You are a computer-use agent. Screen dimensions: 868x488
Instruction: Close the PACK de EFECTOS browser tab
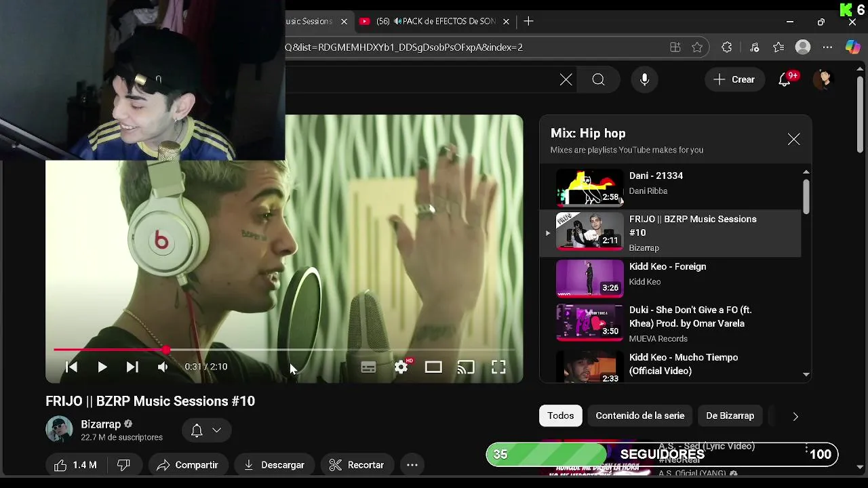tap(506, 22)
